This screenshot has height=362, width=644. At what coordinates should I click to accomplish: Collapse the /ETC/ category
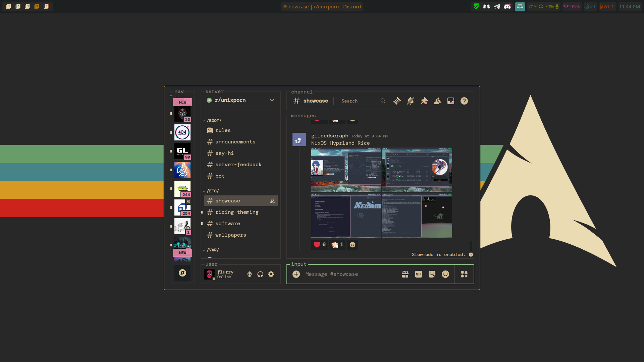(x=213, y=191)
